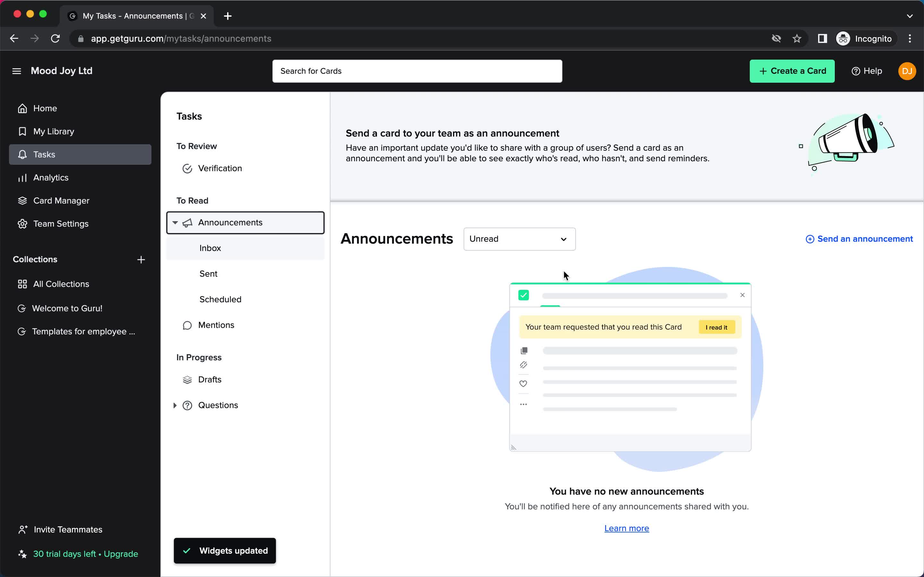Click the Team Settings sidebar icon
Screen dimensions: 924x577
21,223
